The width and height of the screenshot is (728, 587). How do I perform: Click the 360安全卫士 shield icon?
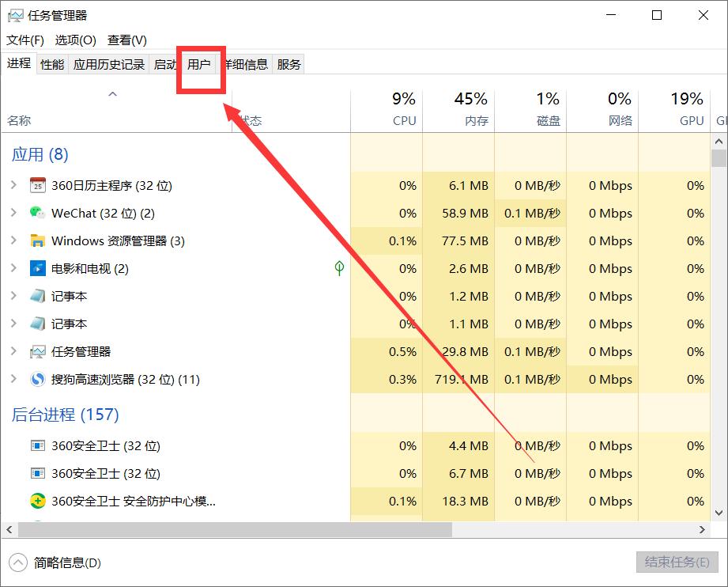pos(36,445)
